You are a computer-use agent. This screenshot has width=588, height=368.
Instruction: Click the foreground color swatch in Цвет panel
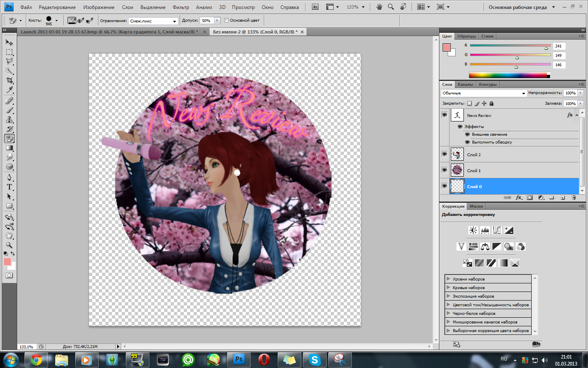point(447,47)
